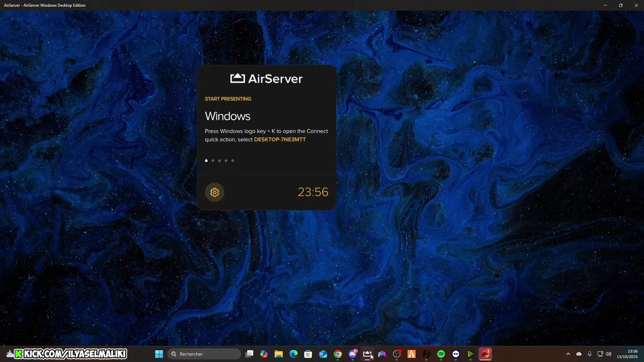
Task: Open Microsoft Edge from taskbar
Action: click(x=293, y=354)
